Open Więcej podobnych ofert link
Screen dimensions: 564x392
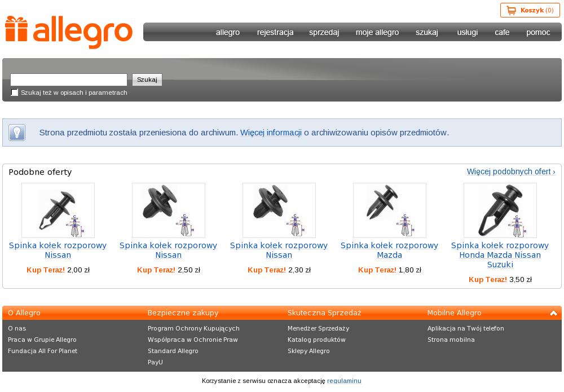(x=511, y=171)
